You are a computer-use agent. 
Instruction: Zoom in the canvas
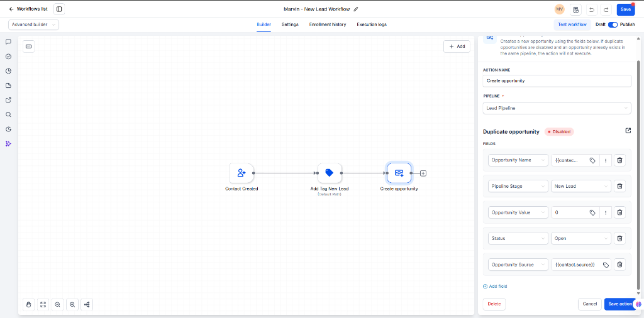click(72, 304)
